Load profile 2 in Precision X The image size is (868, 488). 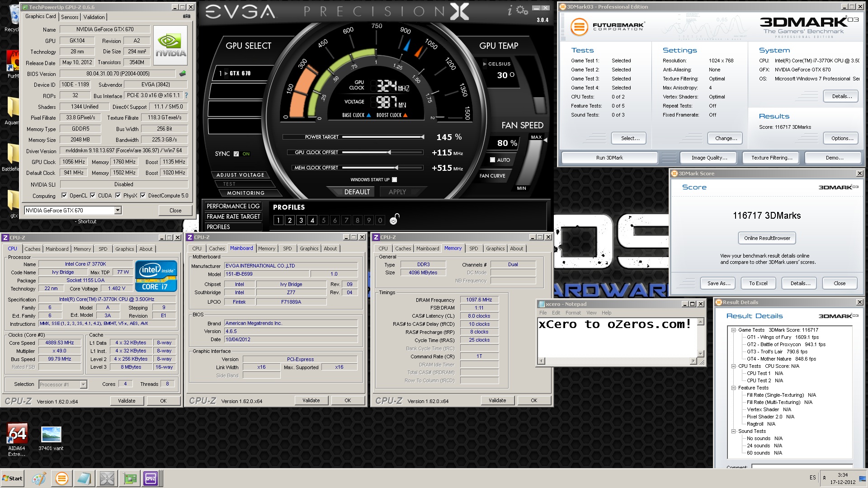pos(290,221)
